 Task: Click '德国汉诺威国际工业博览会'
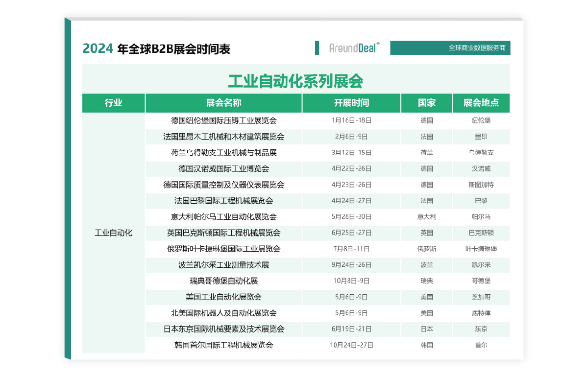point(224,169)
